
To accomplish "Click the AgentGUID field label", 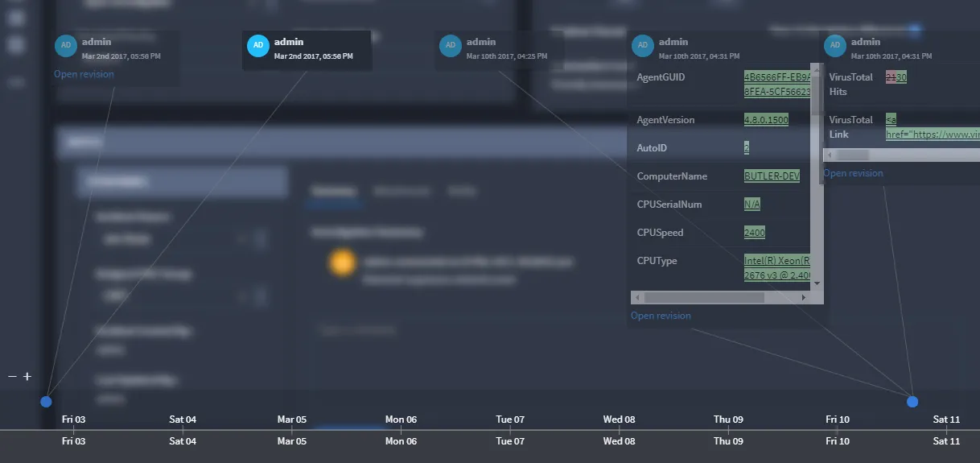I will [x=661, y=77].
